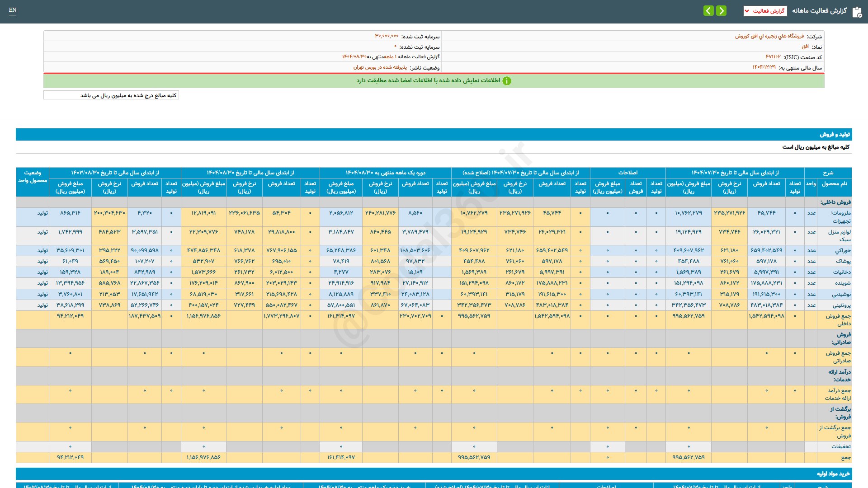Click the note about amounts in million rials
868x488 pixels.
point(128,95)
